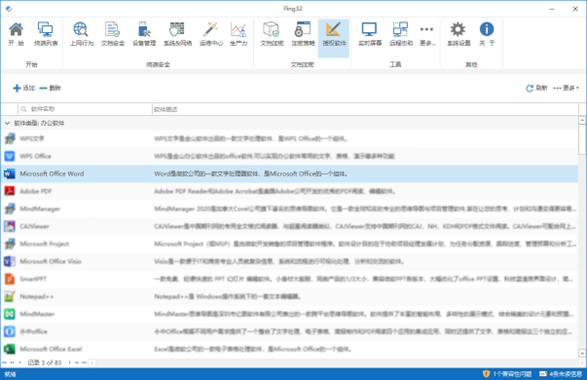Click the Adobe PDF Reader description text

click(275, 191)
